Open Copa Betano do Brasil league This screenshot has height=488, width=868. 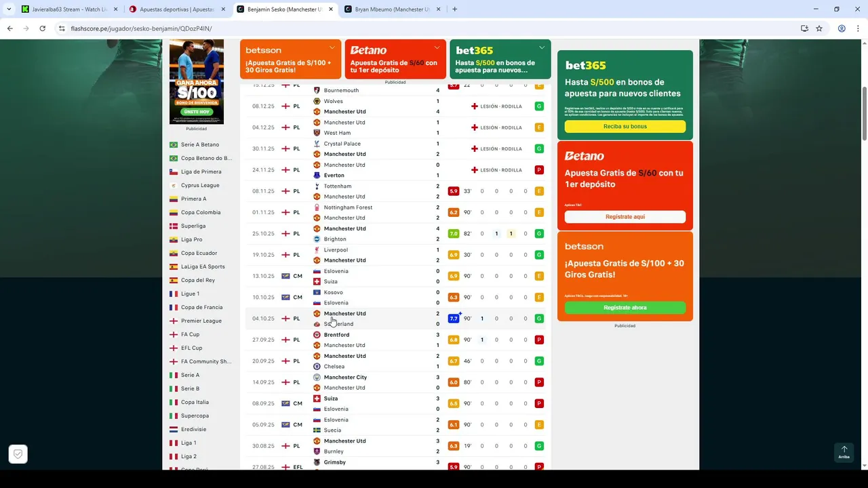(206, 158)
